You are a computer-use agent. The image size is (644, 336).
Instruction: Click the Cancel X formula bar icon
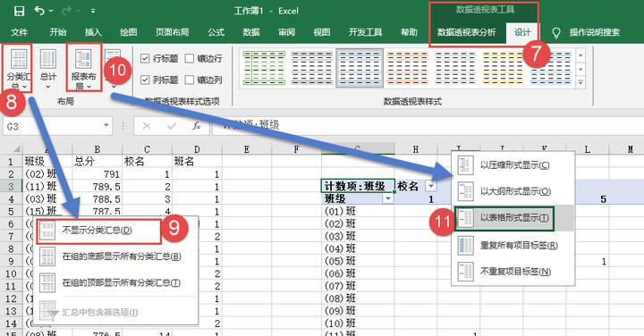(x=146, y=126)
